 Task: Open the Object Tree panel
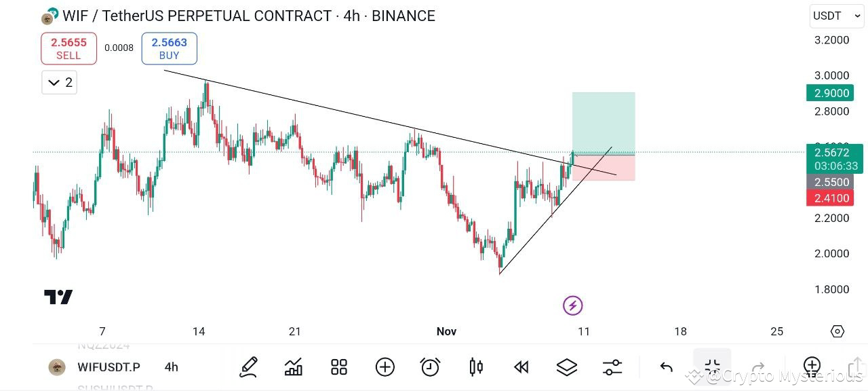566,367
